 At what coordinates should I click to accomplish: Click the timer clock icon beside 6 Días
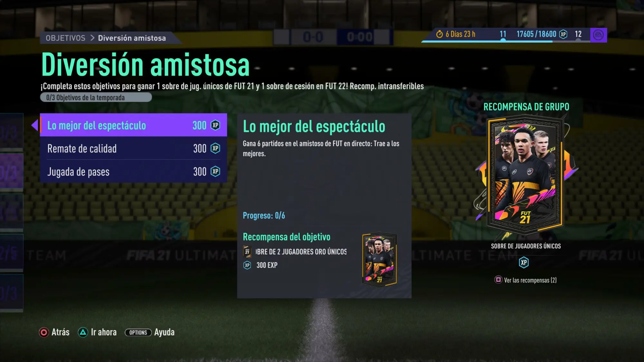pos(440,34)
